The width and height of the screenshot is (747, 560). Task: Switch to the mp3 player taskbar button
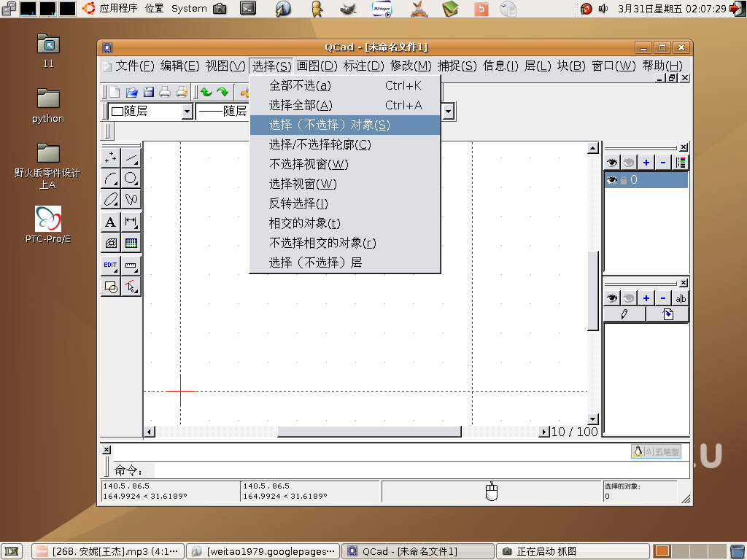[x=108, y=551]
